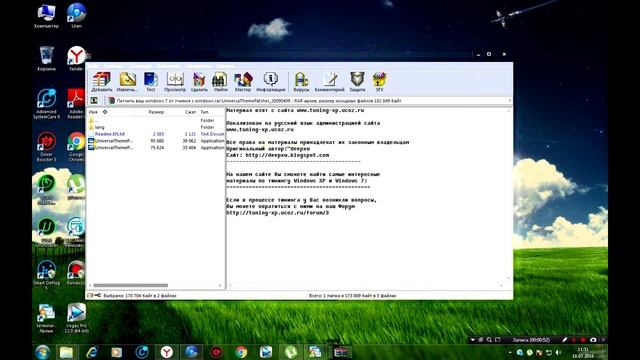Click the drive icon in status bar

click(90, 295)
